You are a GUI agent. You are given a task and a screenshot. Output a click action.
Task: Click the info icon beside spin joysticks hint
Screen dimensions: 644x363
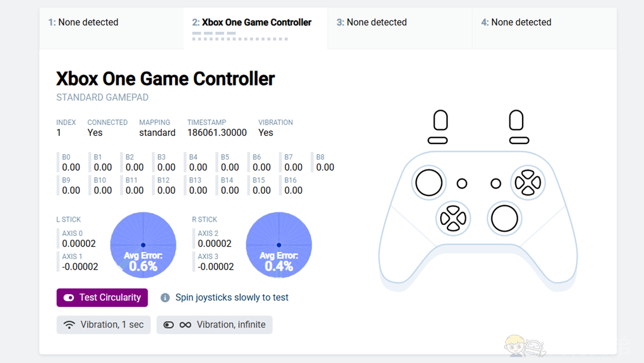pyautogui.click(x=165, y=297)
